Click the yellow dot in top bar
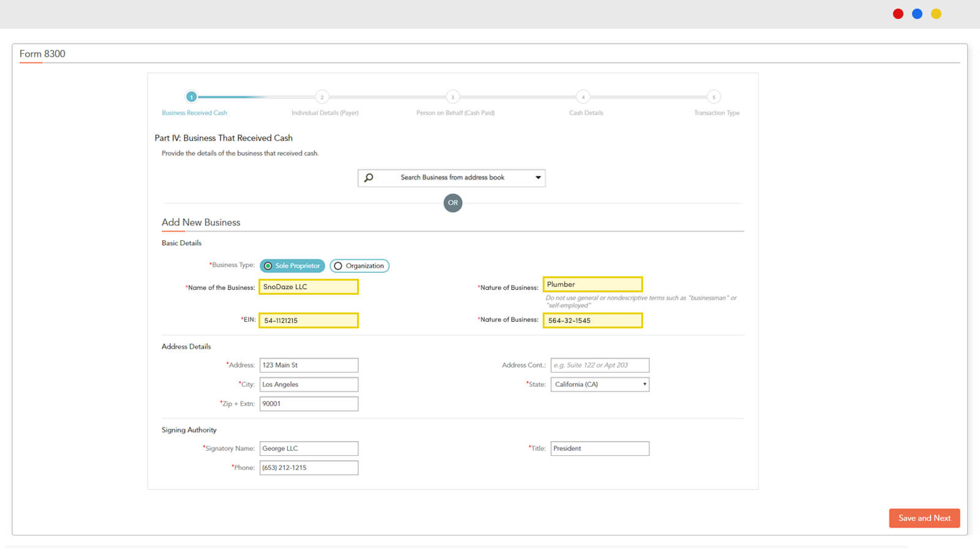This screenshot has height=549, width=980. 936,14
